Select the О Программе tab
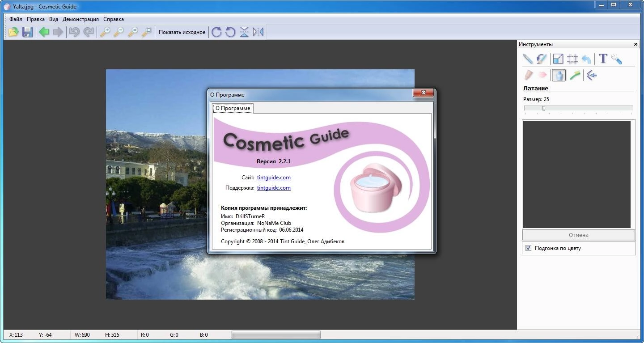The height and width of the screenshot is (343, 644). [233, 108]
